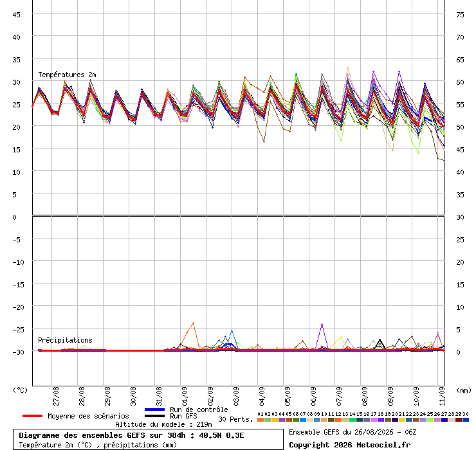Click the 'Run GFS' legend label
The width and height of the screenshot is (476, 450).
click(x=183, y=416)
